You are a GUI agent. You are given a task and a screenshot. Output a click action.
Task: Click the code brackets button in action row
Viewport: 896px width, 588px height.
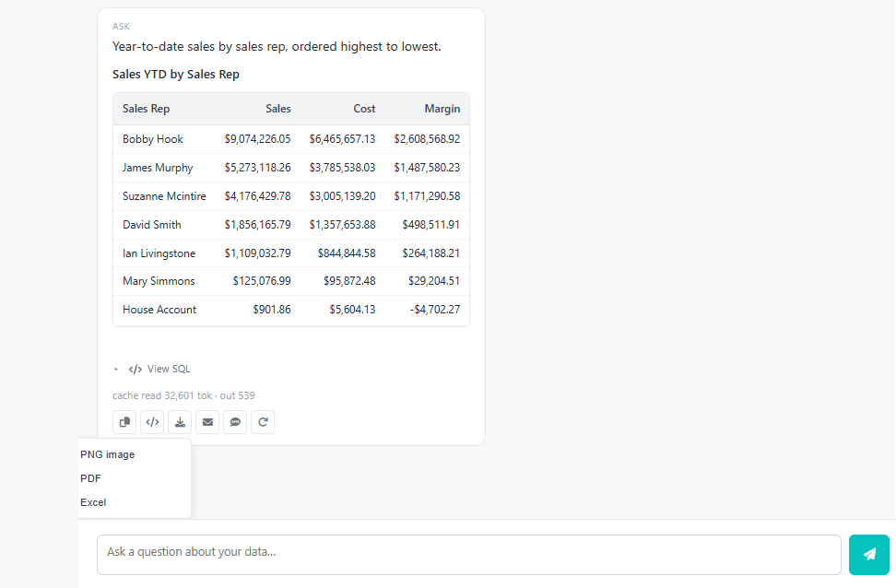coord(152,422)
